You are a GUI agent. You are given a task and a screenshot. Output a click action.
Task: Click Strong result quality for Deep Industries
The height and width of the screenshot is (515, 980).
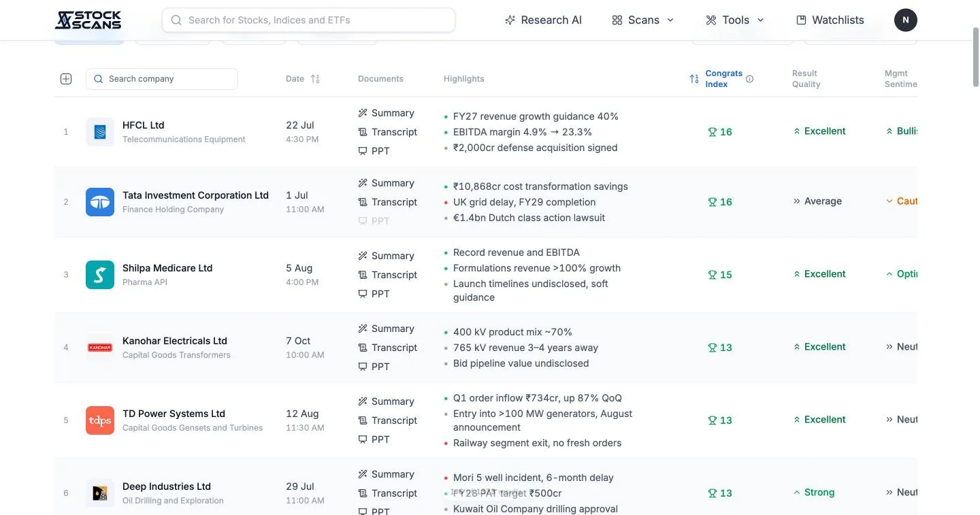tap(813, 493)
